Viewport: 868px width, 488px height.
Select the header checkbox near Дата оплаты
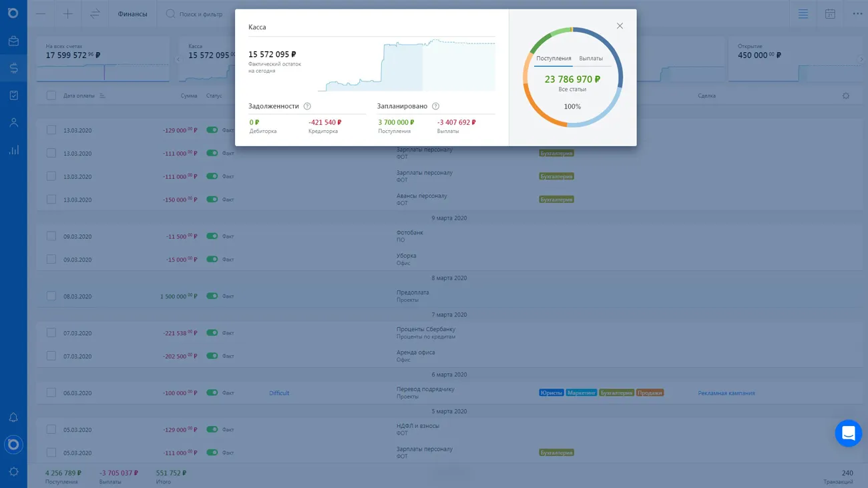pyautogui.click(x=51, y=95)
